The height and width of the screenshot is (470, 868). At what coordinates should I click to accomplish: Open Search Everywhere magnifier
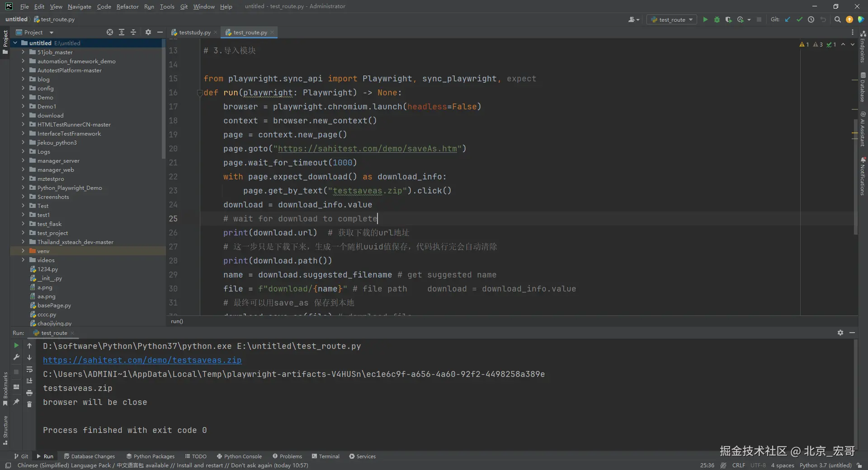pos(837,19)
